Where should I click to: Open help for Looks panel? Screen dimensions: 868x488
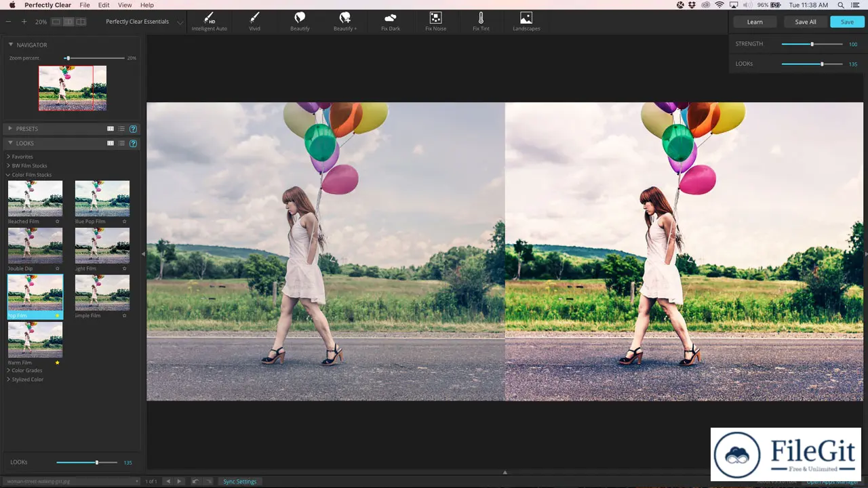tap(133, 144)
